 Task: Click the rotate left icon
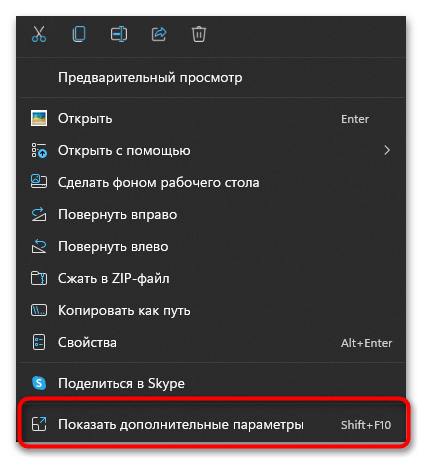(x=39, y=246)
